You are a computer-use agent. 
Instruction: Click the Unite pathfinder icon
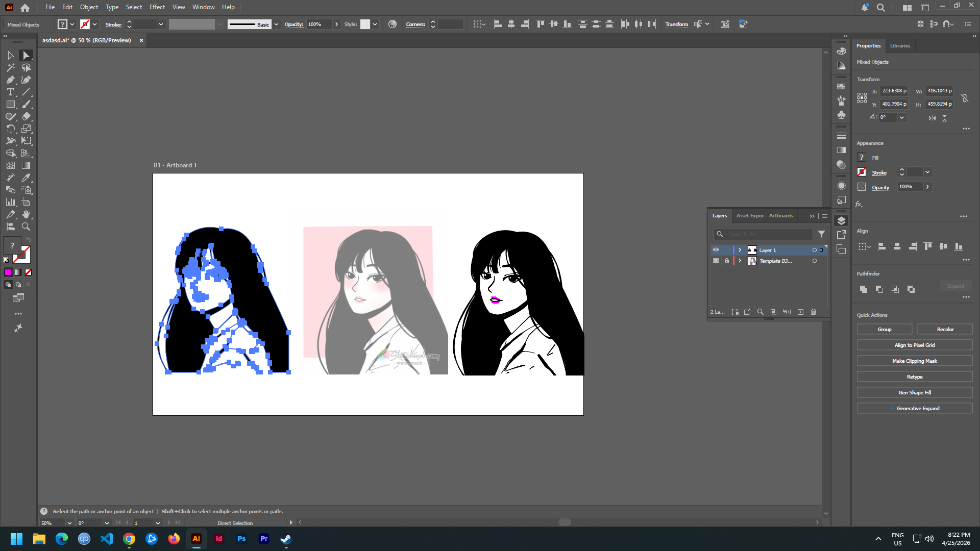(x=863, y=289)
